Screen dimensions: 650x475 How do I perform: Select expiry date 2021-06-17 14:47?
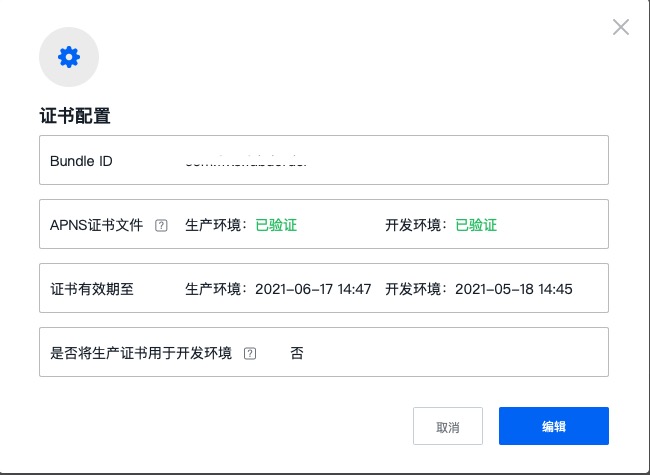(313, 289)
